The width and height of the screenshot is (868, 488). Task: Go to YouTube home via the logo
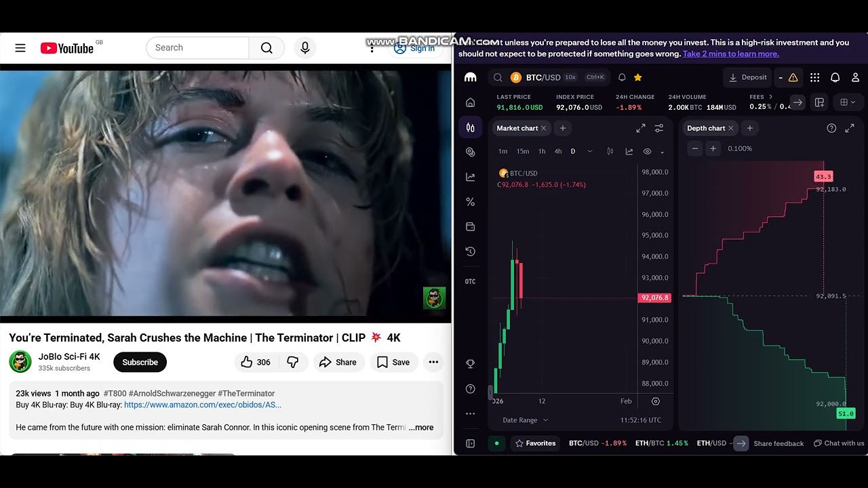coord(66,48)
